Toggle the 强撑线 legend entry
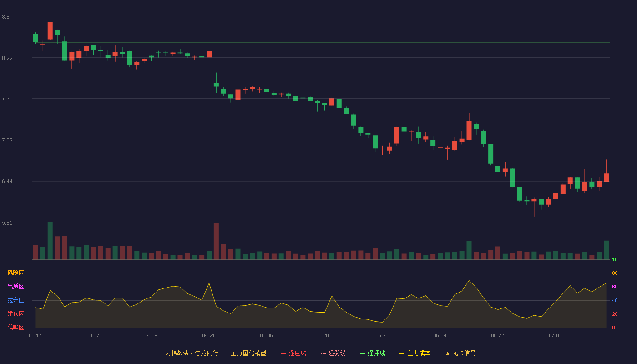Image resolution: width=637 pixels, height=364 pixels. 373,353
